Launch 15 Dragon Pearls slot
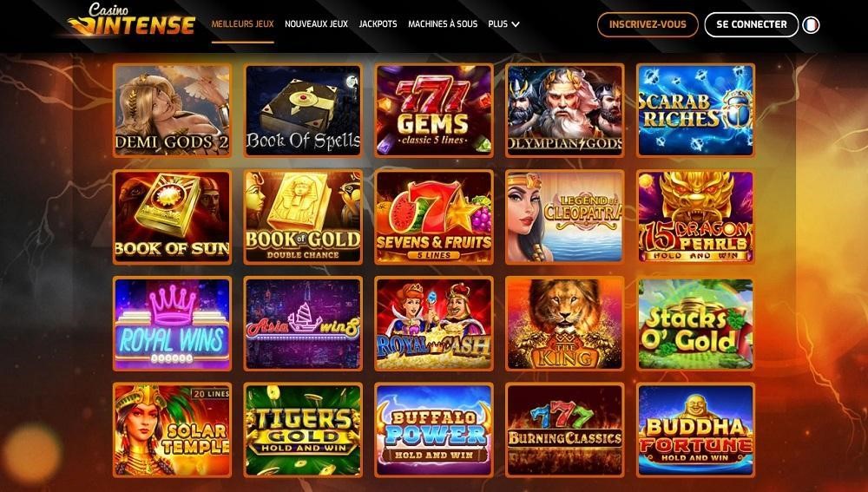The width and height of the screenshot is (868, 492). click(x=695, y=216)
